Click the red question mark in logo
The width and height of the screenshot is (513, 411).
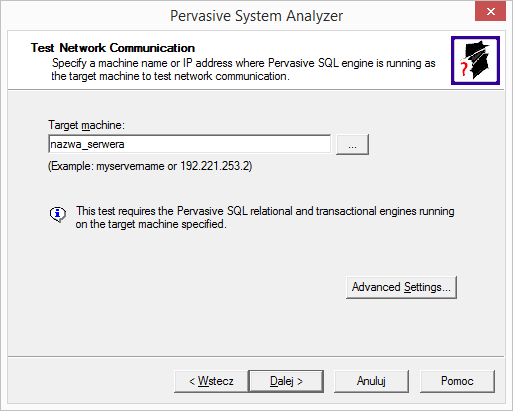click(x=464, y=68)
